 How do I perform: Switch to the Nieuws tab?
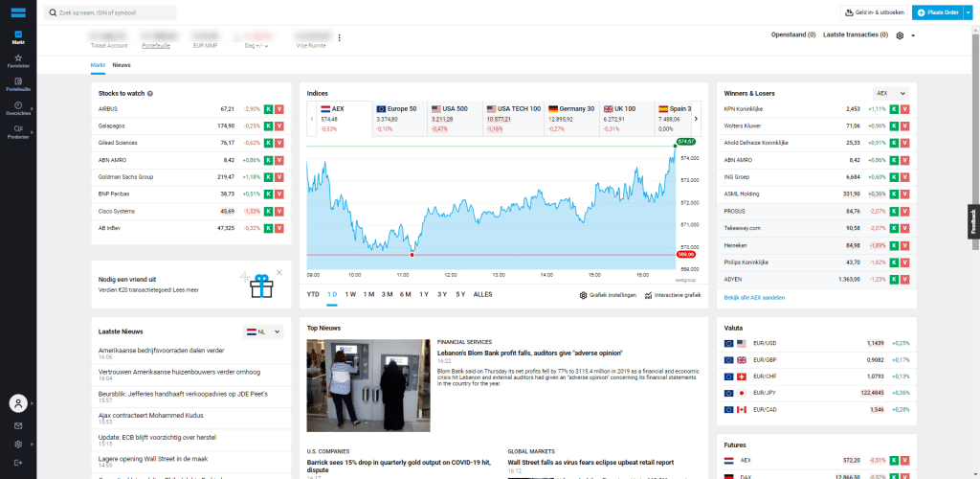click(122, 65)
